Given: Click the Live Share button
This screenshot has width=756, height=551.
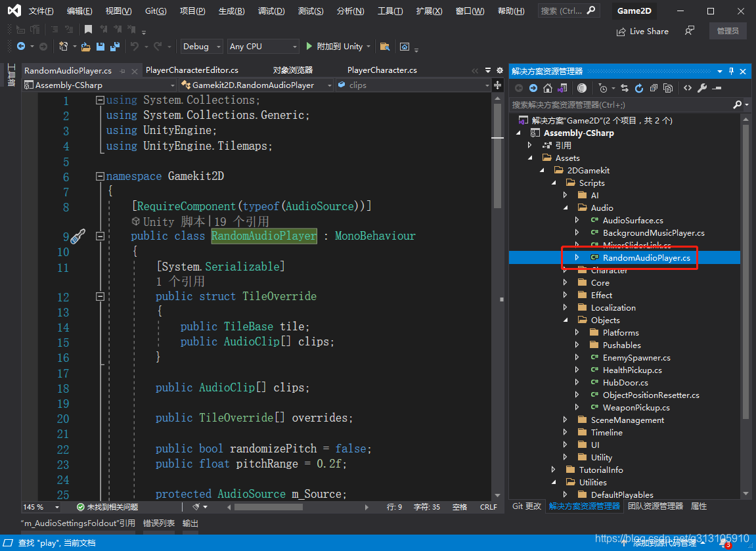Looking at the screenshot, I should (x=642, y=32).
